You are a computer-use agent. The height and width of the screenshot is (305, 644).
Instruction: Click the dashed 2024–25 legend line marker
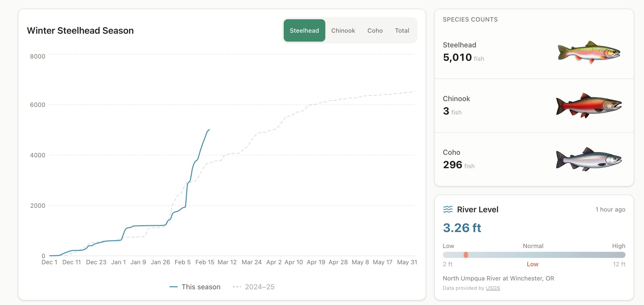[x=237, y=287]
